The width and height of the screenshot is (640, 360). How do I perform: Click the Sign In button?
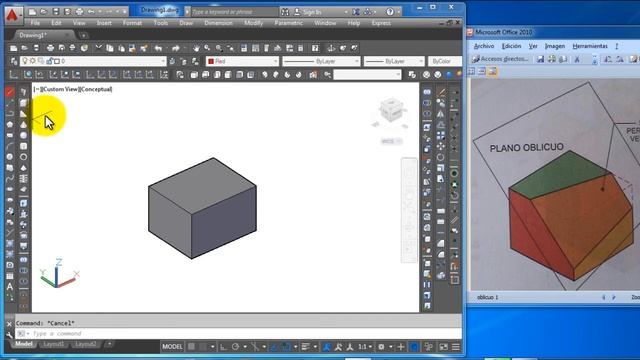(x=308, y=12)
